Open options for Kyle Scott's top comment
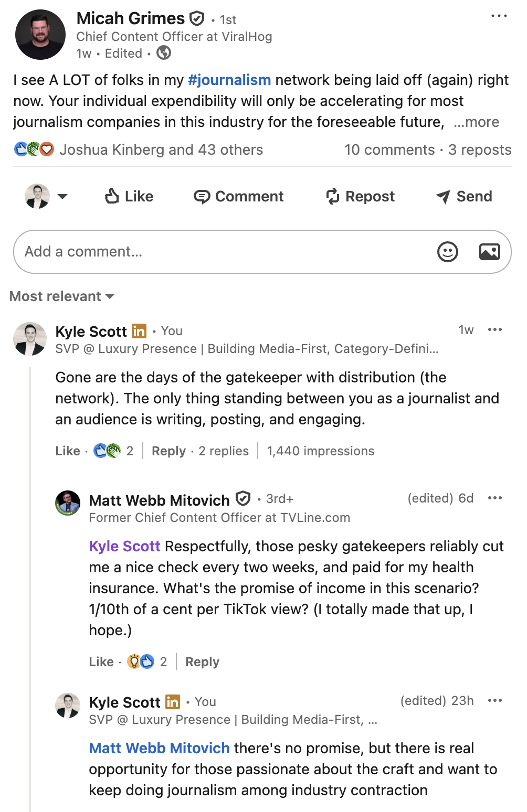Viewport: 527px width, 812px height. pyautogui.click(x=495, y=329)
